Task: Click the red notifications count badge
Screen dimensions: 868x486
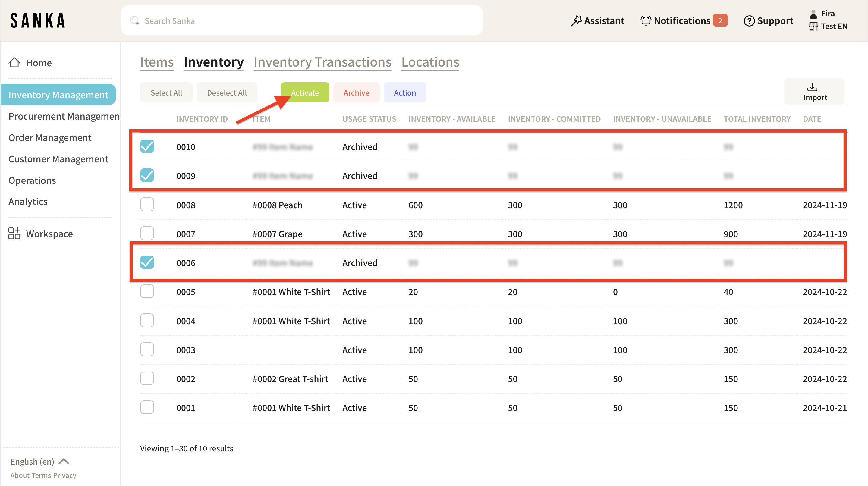Action: coord(720,21)
